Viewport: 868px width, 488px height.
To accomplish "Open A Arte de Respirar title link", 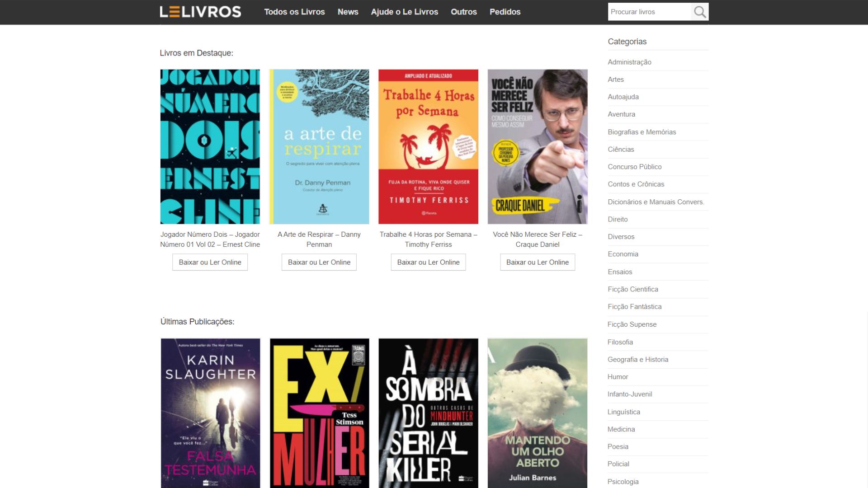I will tap(319, 239).
